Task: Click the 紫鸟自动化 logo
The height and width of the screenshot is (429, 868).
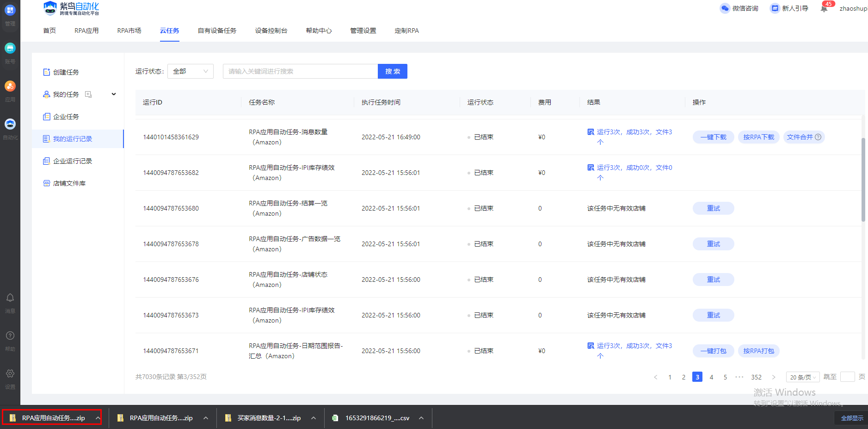Action: point(71,8)
